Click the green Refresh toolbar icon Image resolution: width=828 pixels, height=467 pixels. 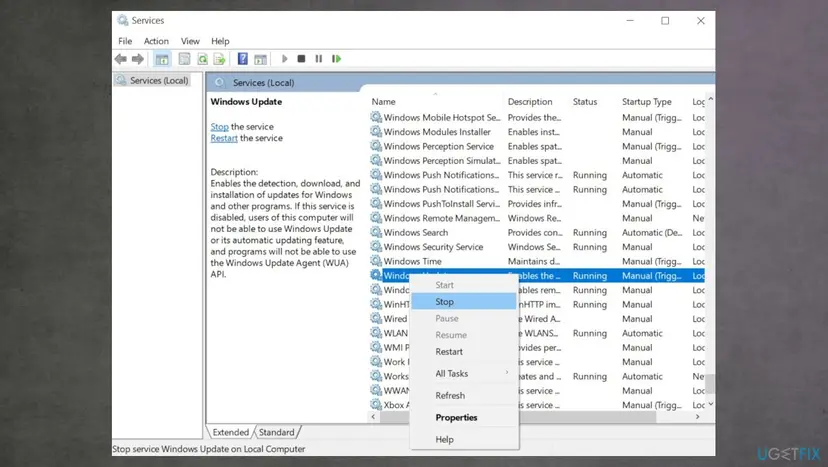pos(202,59)
